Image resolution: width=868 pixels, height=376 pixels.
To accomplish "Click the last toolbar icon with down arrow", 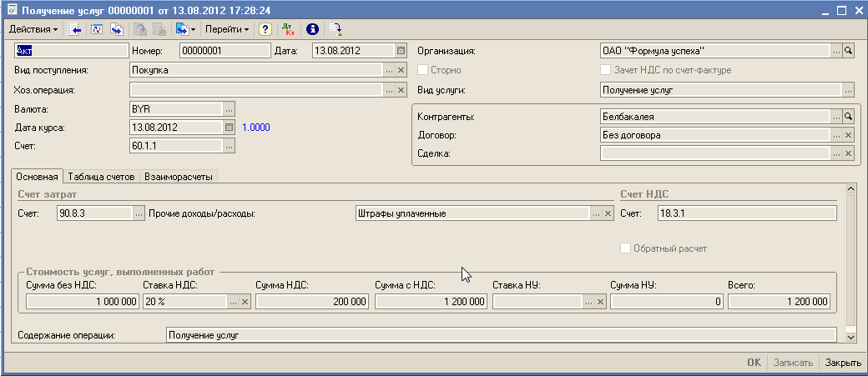I will 336,28.
